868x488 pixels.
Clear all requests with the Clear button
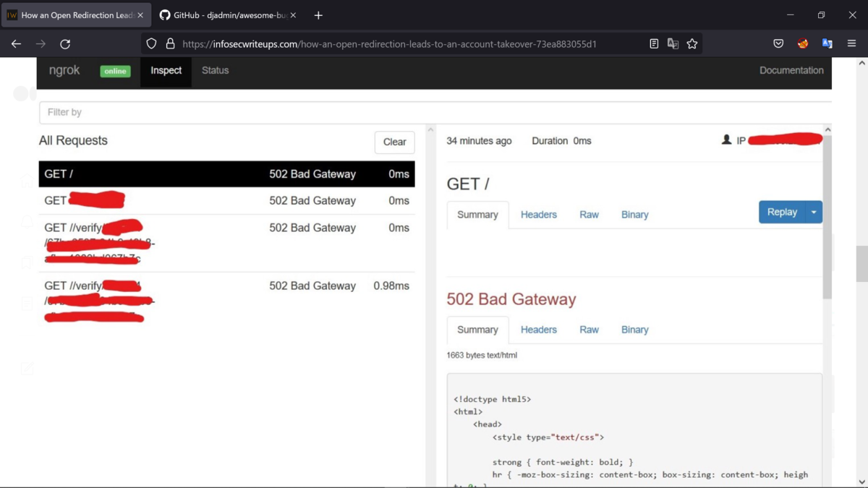(x=394, y=142)
